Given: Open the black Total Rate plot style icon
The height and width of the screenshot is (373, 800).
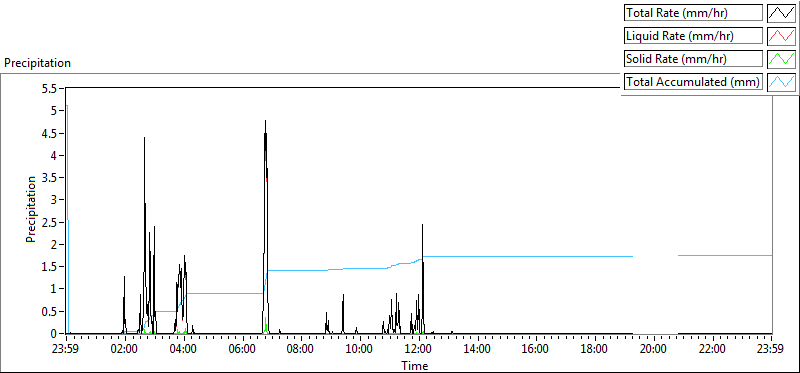Looking at the screenshot, I should [x=782, y=13].
